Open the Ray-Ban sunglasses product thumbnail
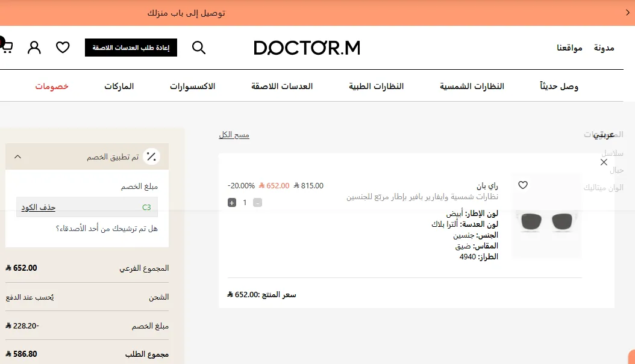 coord(546,217)
